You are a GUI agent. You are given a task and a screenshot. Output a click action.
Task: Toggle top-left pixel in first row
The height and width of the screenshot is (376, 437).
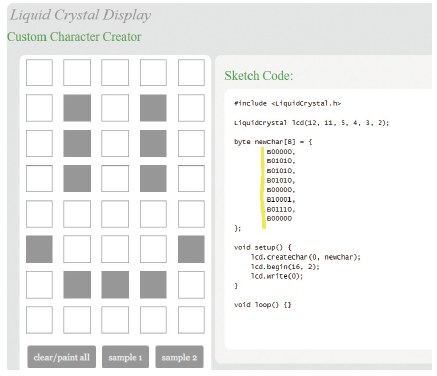point(39,72)
